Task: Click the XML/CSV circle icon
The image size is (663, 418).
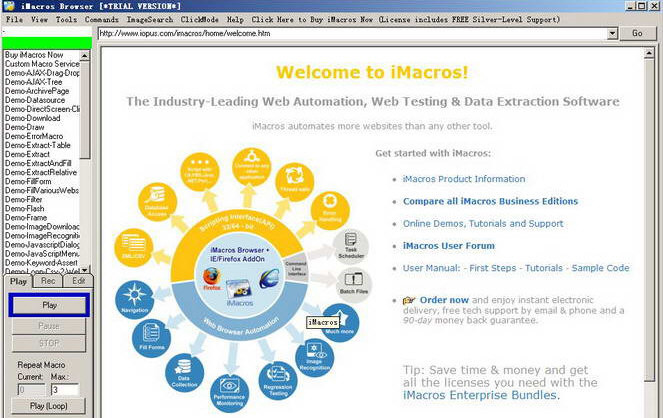Action: point(134,248)
